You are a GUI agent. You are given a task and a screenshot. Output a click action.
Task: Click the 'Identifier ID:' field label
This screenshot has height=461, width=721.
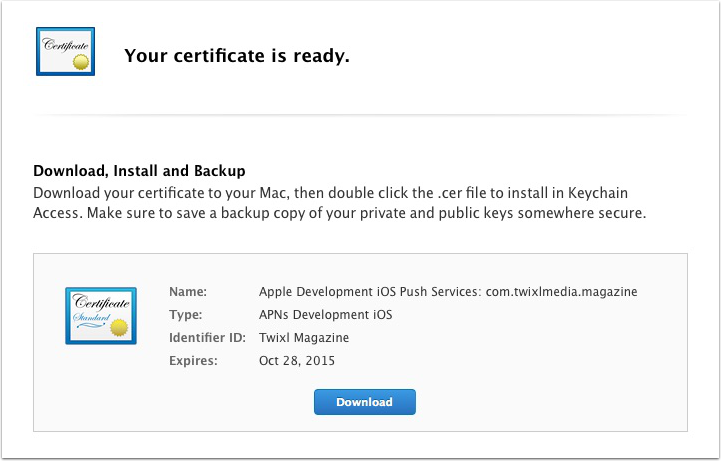pos(207,338)
